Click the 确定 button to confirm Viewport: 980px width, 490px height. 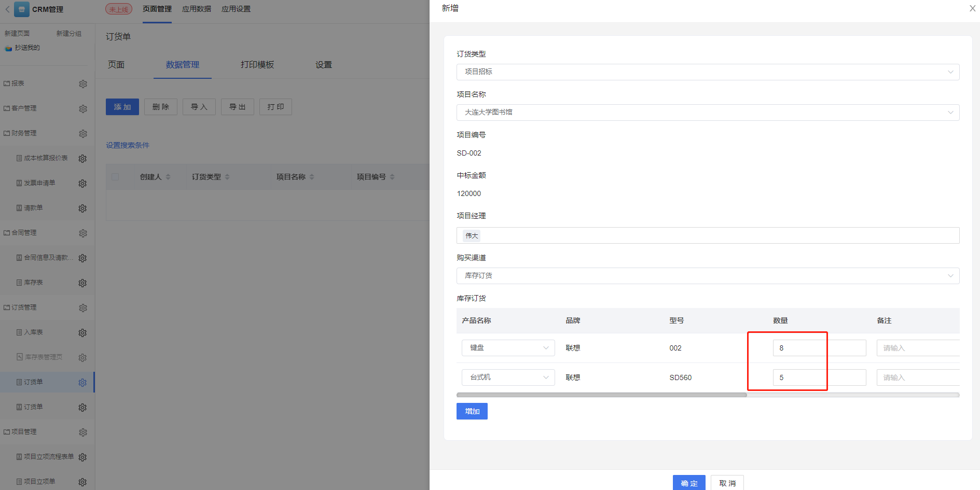[689, 483]
